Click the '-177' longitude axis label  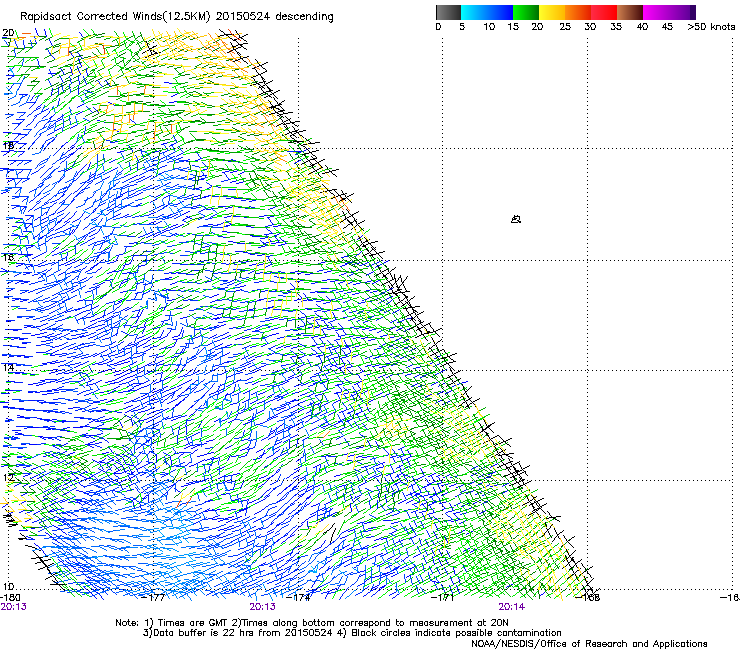click(154, 597)
